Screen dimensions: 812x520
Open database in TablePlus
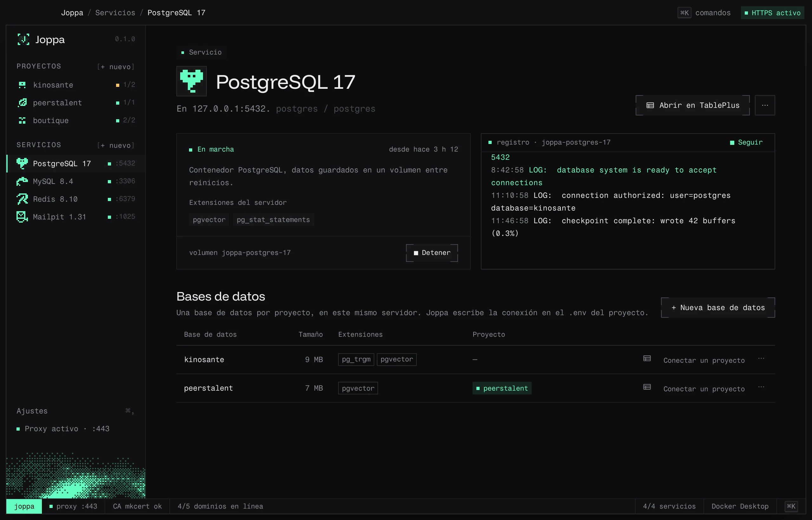click(693, 105)
